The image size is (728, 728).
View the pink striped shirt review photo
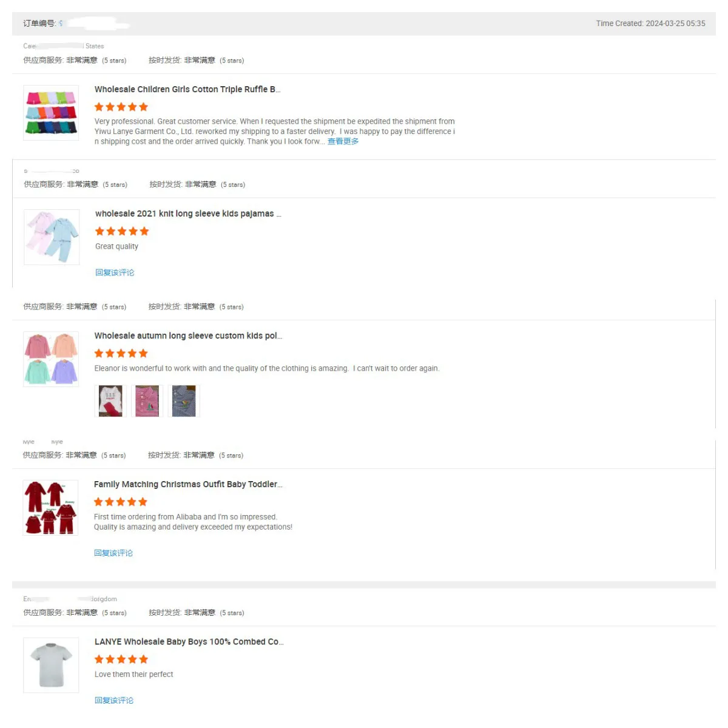pos(147,401)
